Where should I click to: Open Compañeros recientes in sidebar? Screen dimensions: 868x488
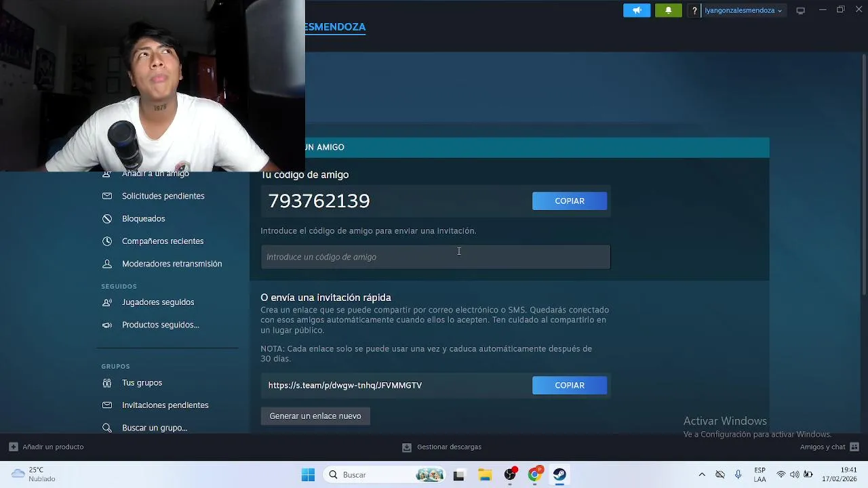[x=163, y=241]
